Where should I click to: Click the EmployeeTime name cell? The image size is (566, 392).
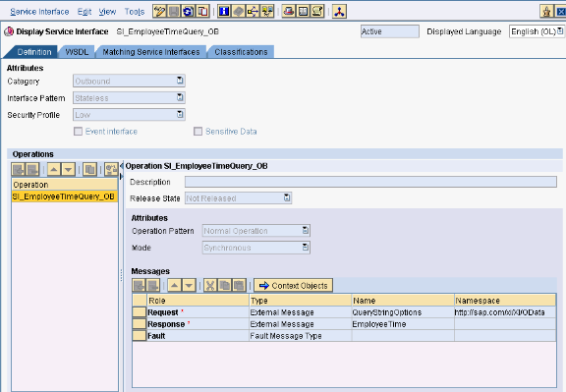[403, 324]
